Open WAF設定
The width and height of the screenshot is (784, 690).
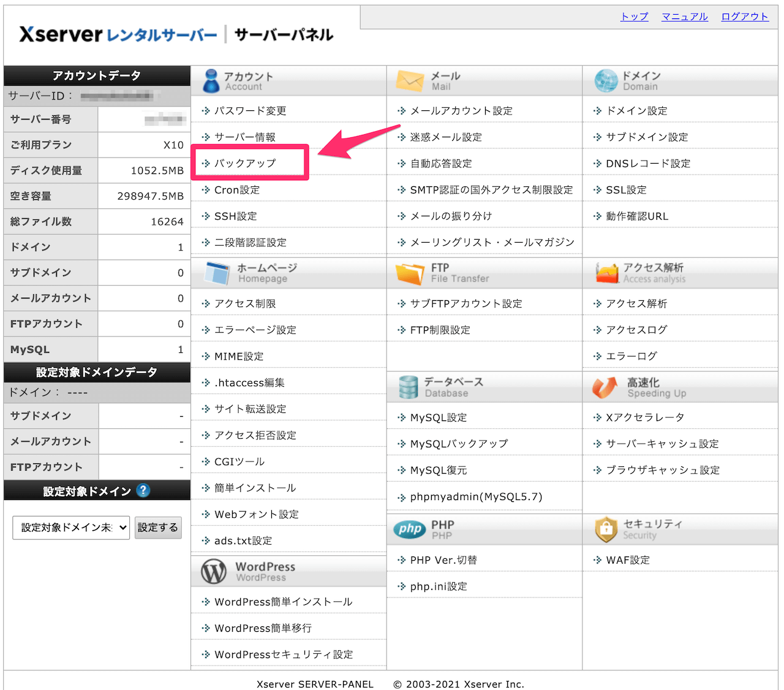click(628, 561)
